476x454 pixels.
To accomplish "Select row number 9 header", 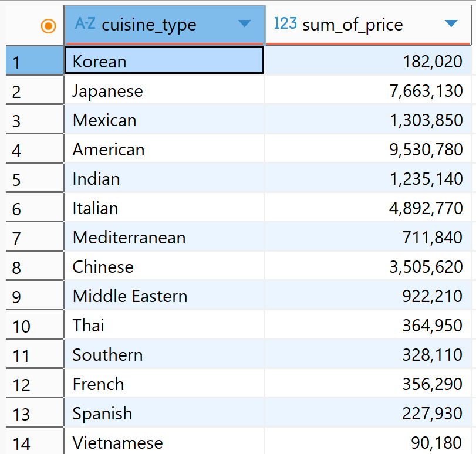I will tap(35, 295).
